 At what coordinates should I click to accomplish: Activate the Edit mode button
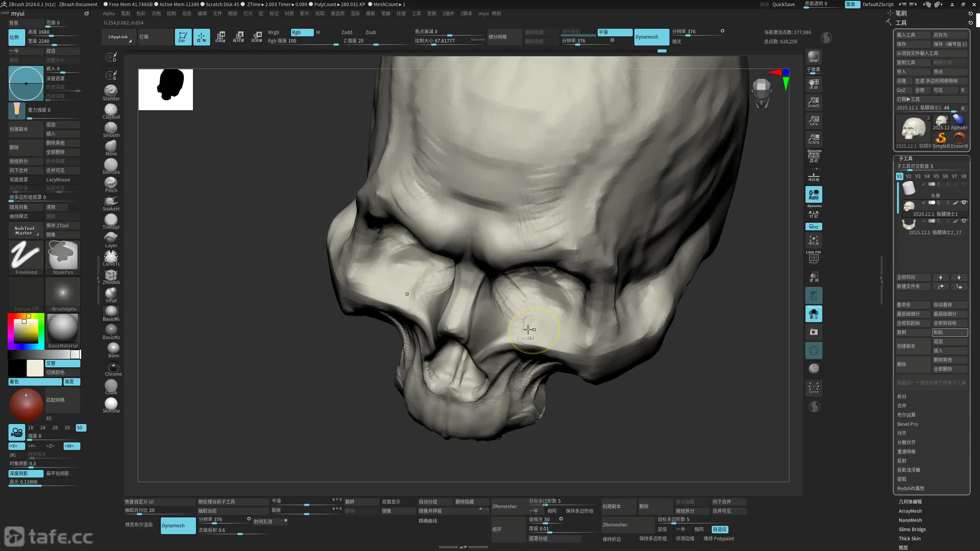pyautogui.click(x=183, y=37)
